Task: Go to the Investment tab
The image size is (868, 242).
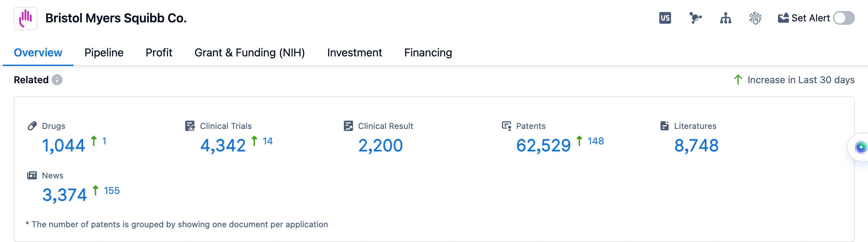Action: coord(354,53)
